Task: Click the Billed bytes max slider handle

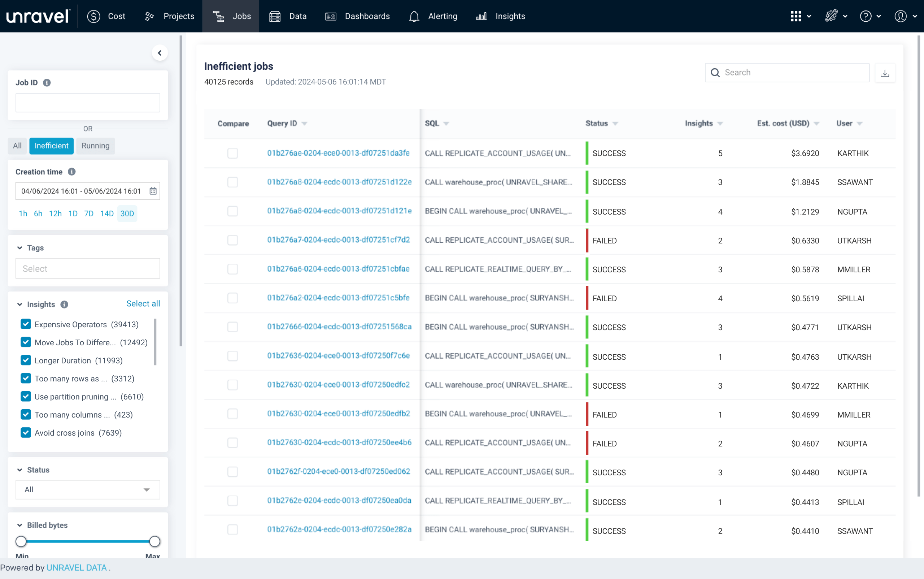Action: point(154,541)
